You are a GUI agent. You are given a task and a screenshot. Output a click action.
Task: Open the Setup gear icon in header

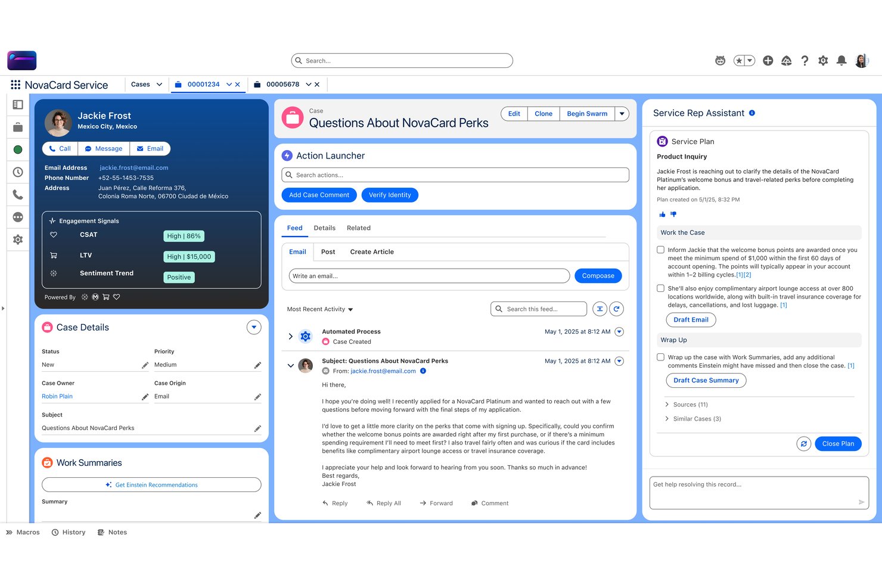pos(823,60)
